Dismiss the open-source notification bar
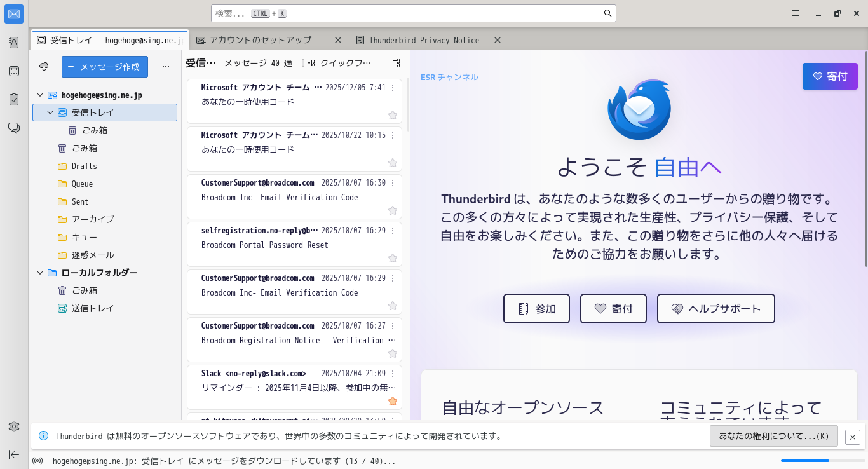868x469 pixels. click(x=853, y=437)
